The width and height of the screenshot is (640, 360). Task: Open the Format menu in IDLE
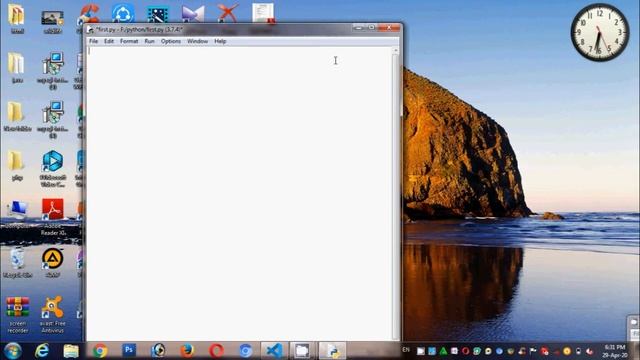(129, 41)
